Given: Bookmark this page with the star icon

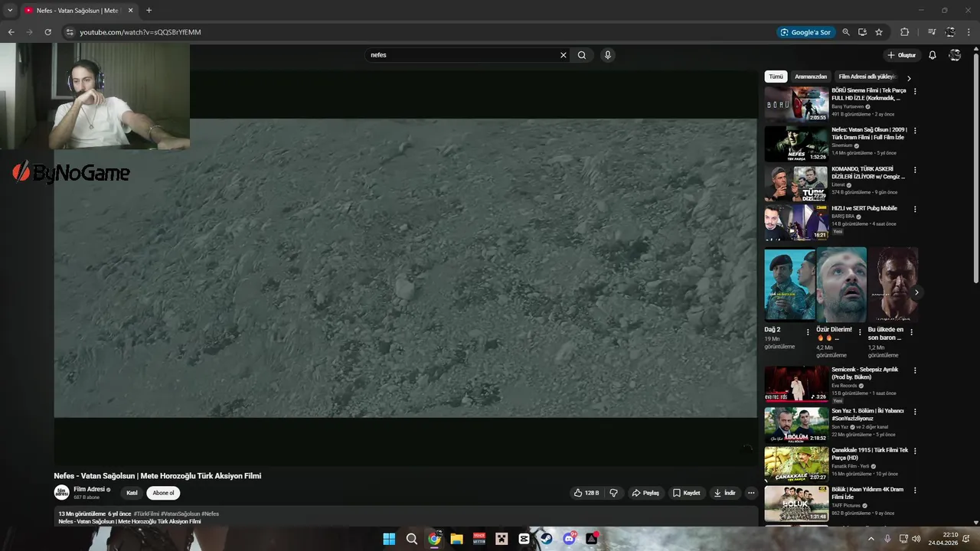Looking at the screenshot, I should [x=879, y=32].
